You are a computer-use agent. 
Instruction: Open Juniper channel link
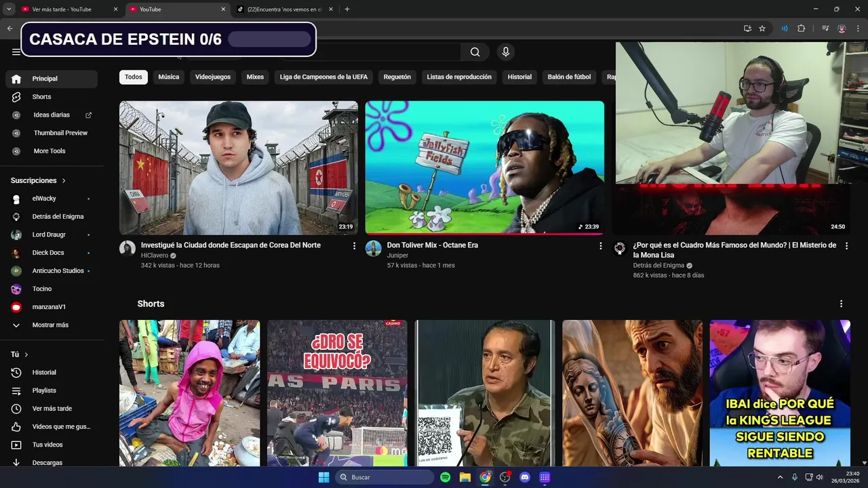pyautogui.click(x=397, y=256)
